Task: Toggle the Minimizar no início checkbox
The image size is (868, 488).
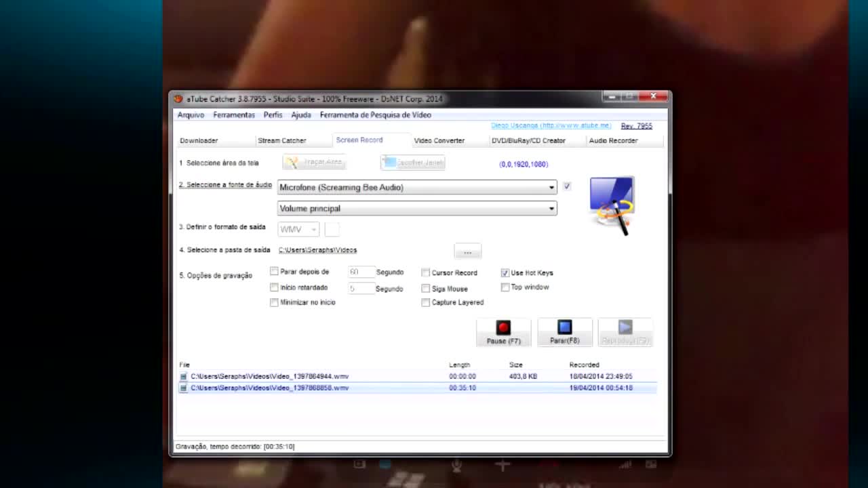Action: click(x=274, y=302)
